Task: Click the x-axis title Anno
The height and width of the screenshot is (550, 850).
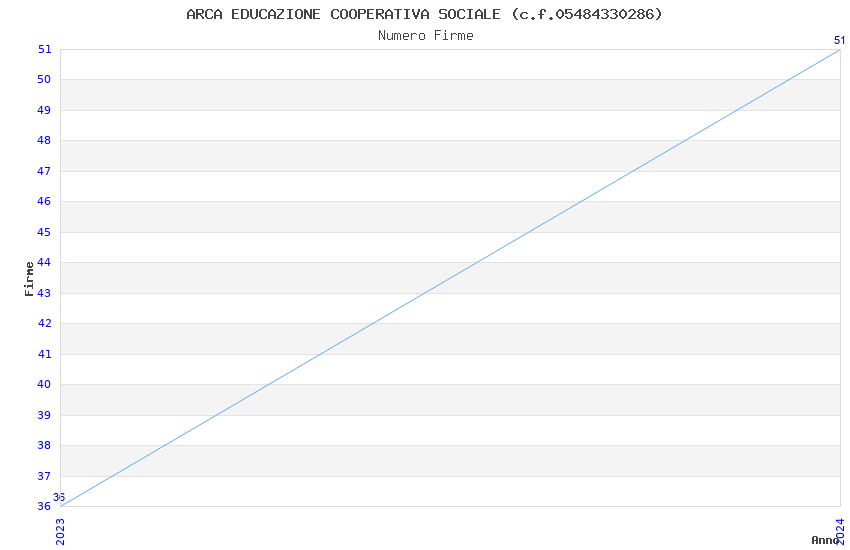Action: coord(825,540)
